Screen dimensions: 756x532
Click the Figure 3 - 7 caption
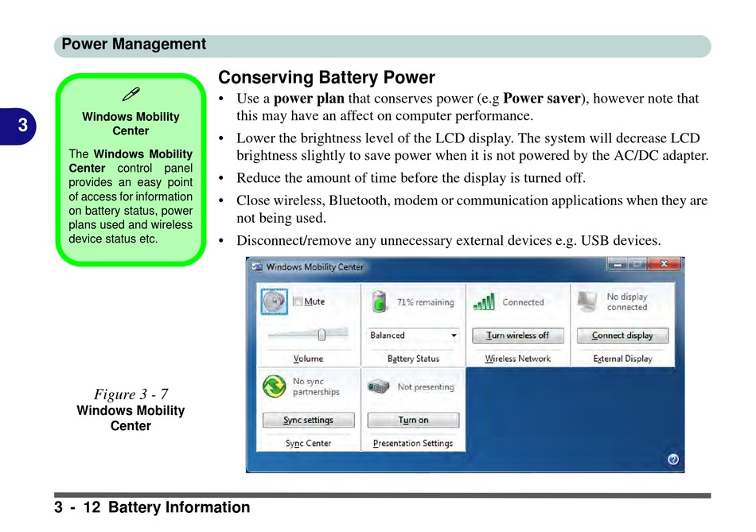click(x=131, y=394)
